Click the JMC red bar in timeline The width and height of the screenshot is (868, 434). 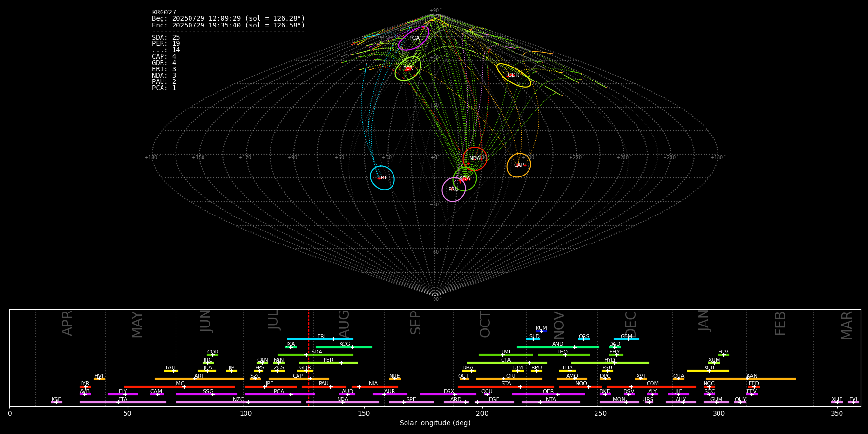[x=180, y=387]
